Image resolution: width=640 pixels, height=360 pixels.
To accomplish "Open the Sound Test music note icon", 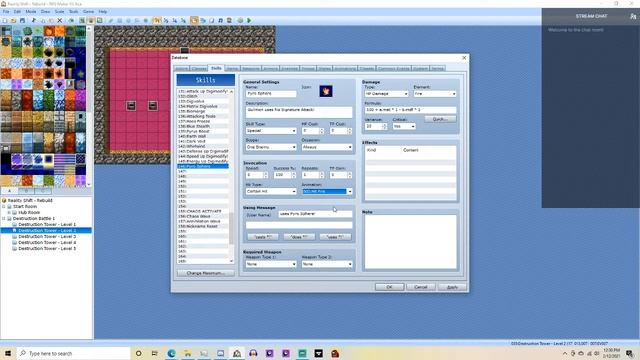I will [221, 20].
